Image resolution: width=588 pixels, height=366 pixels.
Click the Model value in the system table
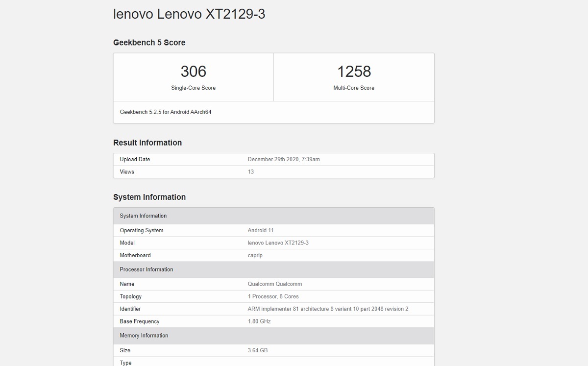click(278, 243)
